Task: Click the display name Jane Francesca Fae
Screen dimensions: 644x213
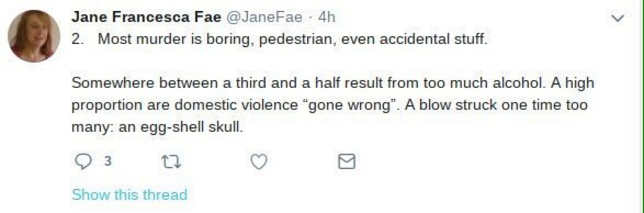Action: (x=146, y=17)
